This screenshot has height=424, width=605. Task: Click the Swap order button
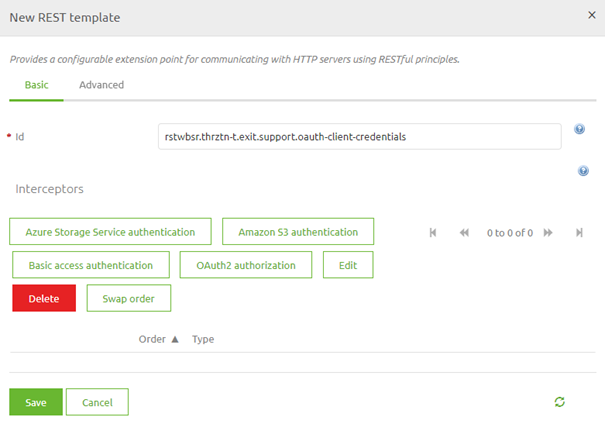pos(128,298)
